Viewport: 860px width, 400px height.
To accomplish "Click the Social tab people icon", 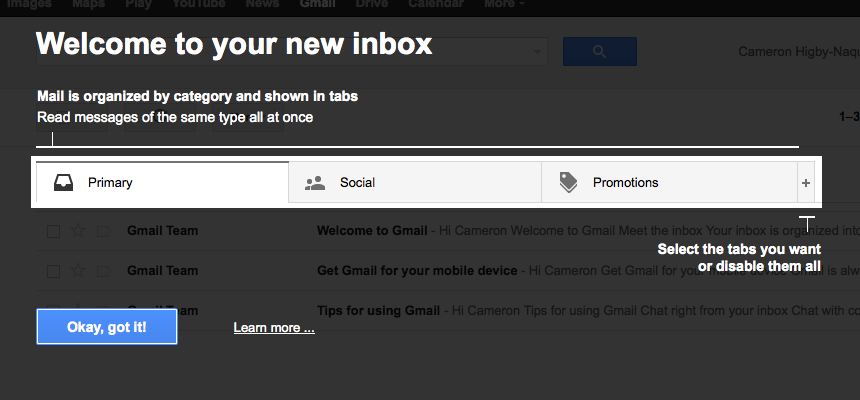I will (x=315, y=183).
